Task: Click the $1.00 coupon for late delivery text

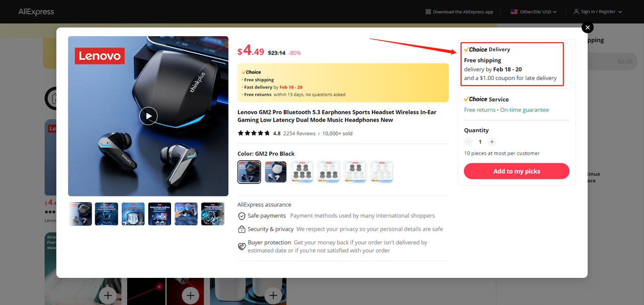Action: [510, 78]
